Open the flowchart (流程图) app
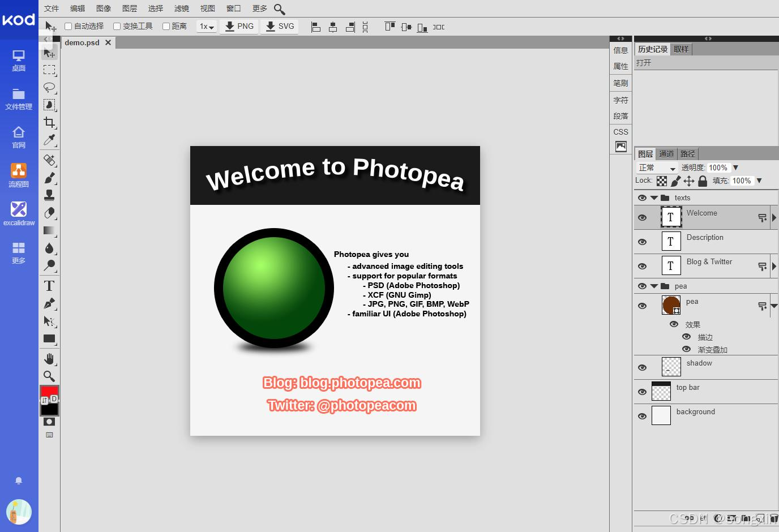The height and width of the screenshot is (532, 779). point(19,175)
